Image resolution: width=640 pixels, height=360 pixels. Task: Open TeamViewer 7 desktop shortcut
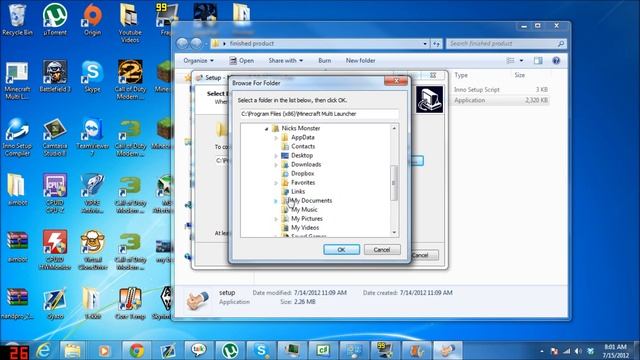[92, 138]
